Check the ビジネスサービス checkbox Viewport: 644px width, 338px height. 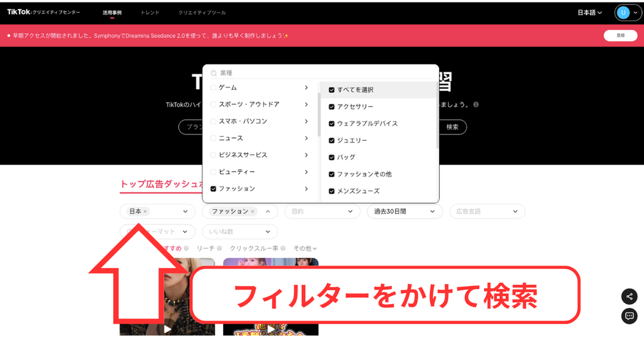[x=213, y=155]
